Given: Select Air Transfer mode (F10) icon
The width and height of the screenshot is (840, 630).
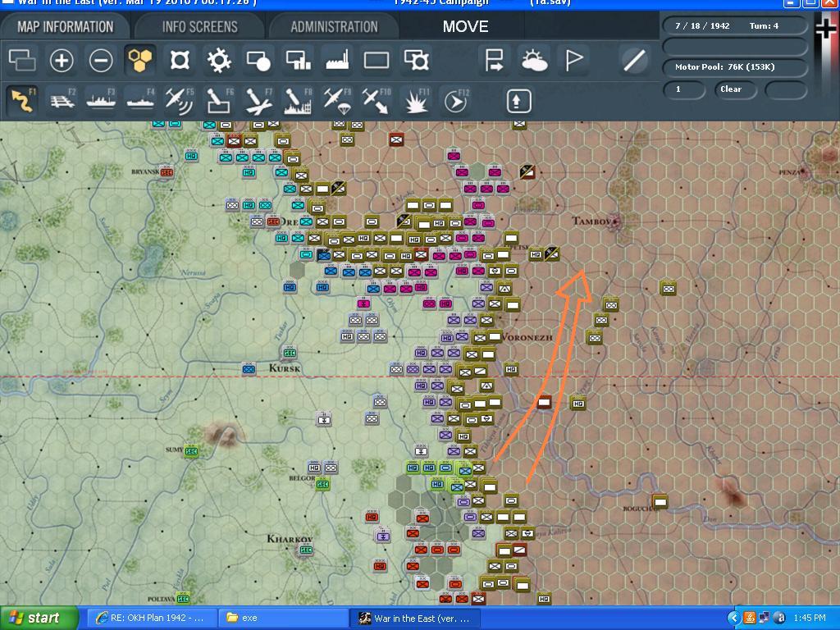Looking at the screenshot, I should point(376,101).
